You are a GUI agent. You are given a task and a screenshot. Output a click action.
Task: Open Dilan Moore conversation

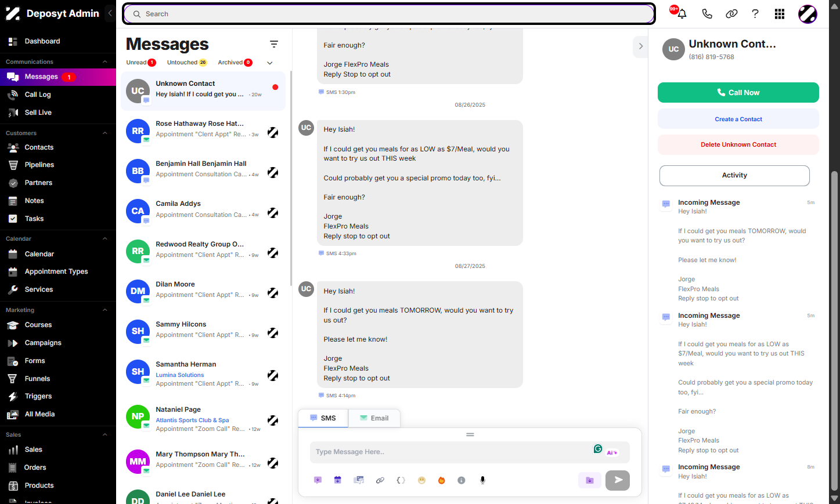203,291
